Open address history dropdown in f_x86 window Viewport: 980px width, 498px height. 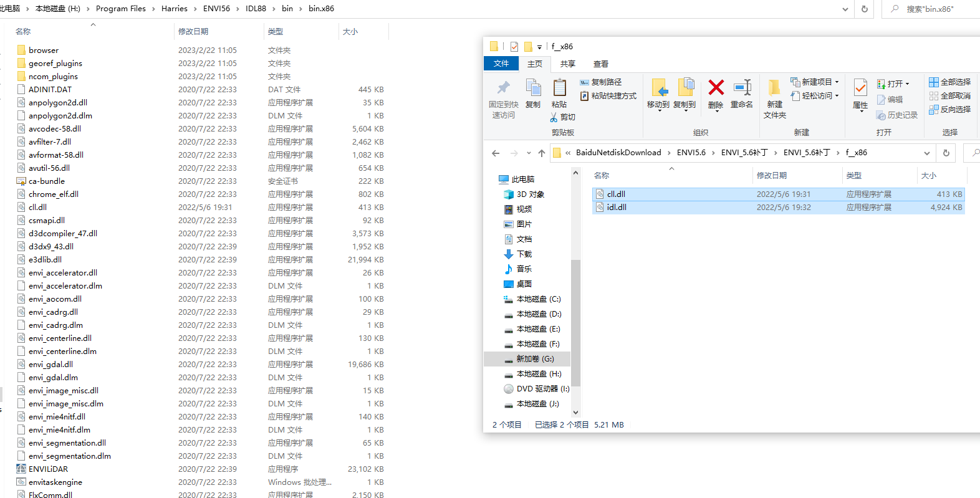[927, 153]
